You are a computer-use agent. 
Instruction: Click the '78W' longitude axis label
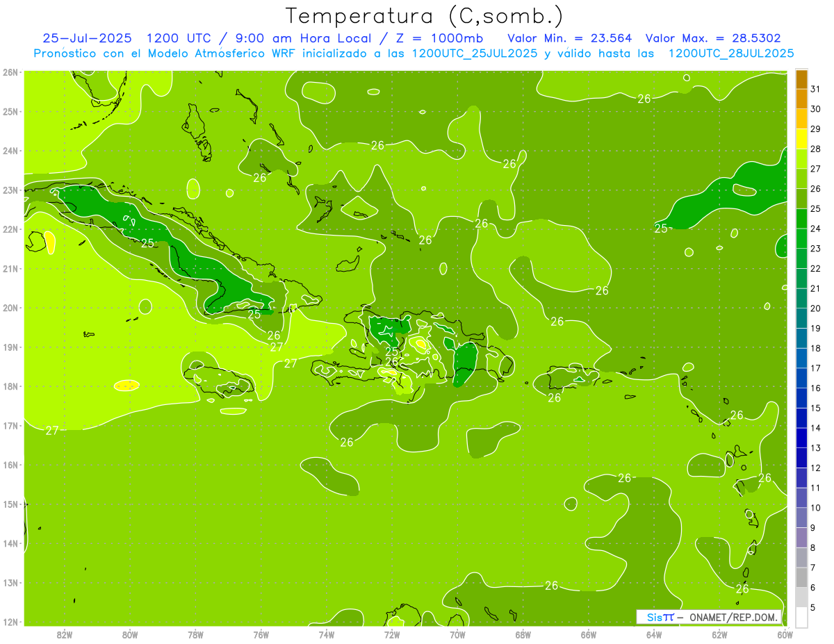(195, 634)
